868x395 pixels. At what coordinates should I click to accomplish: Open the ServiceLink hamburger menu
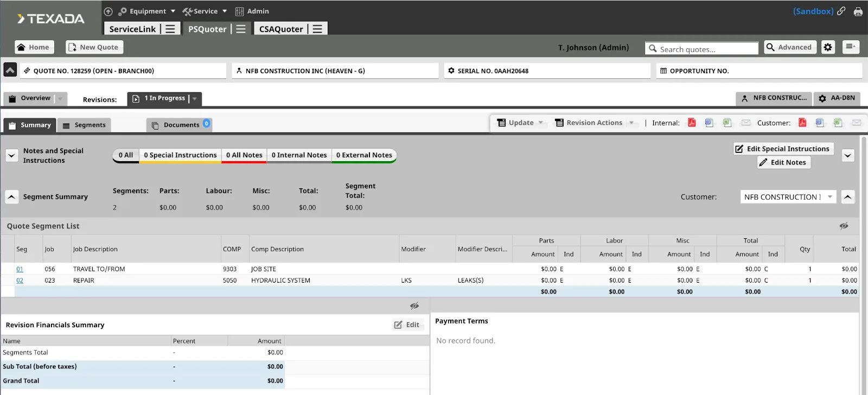pos(170,29)
